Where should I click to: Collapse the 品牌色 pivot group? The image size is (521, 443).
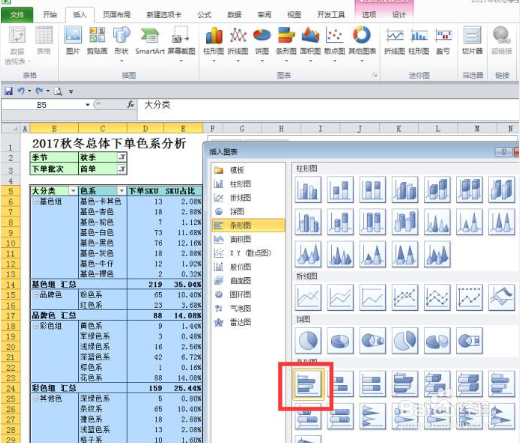[x=35, y=294]
